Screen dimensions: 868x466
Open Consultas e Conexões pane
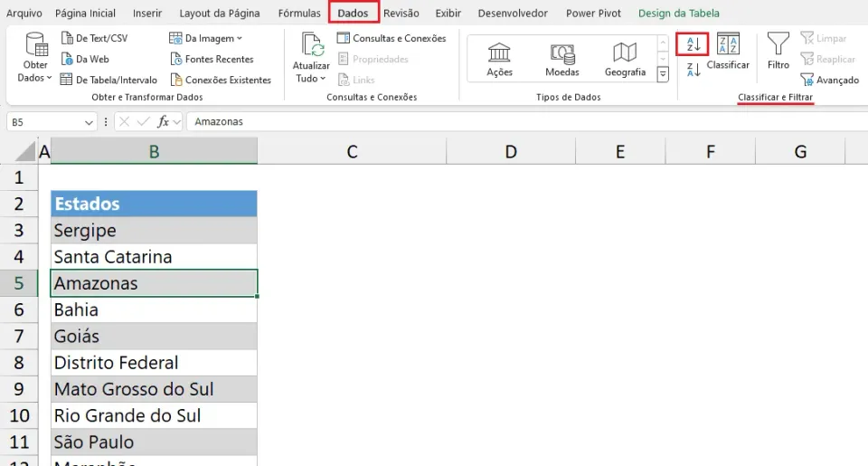click(x=392, y=38)
